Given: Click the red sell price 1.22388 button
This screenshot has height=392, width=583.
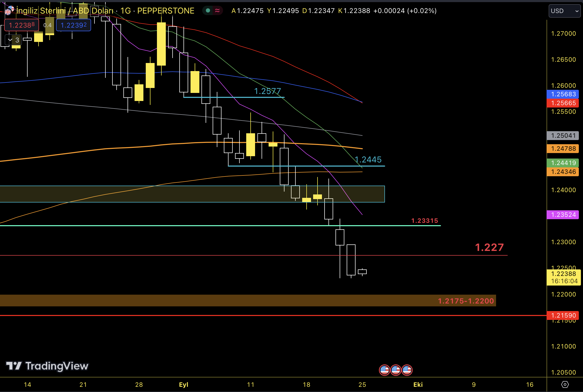Looking at the screenshot, I should pos(22,25).
